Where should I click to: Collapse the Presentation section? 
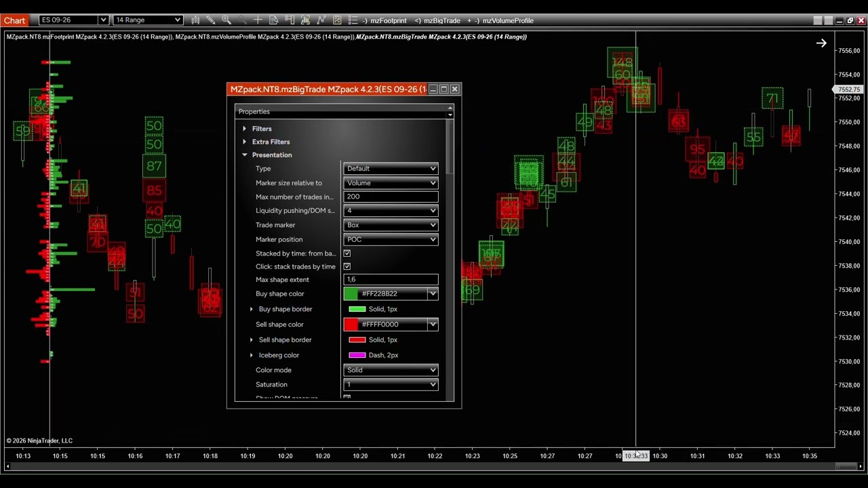point(244,155)
